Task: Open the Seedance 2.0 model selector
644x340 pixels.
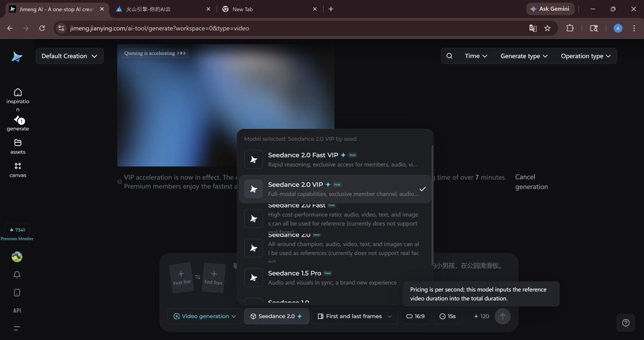Action: [276, 316]
